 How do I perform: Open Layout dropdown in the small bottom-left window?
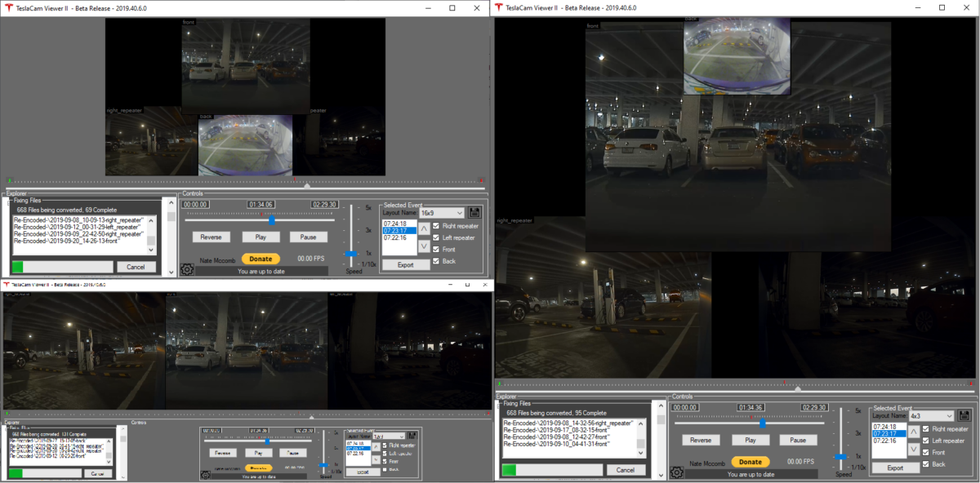pyautogui.click(x=390, y=436)
